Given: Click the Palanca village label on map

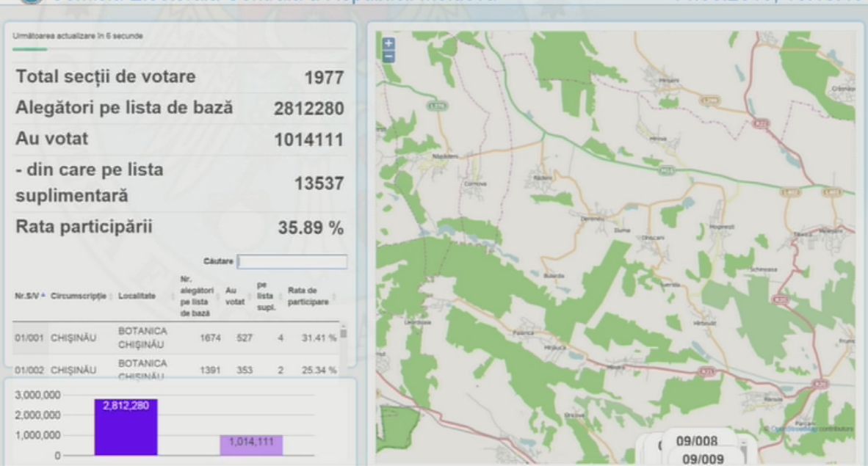Looking at the screenshot, I should [x=523, y=332].
